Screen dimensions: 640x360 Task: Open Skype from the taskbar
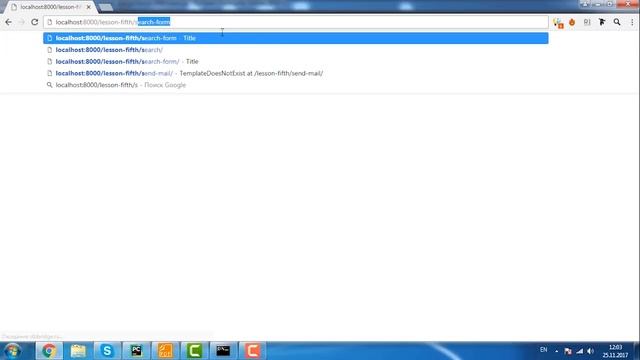point(107,351)
